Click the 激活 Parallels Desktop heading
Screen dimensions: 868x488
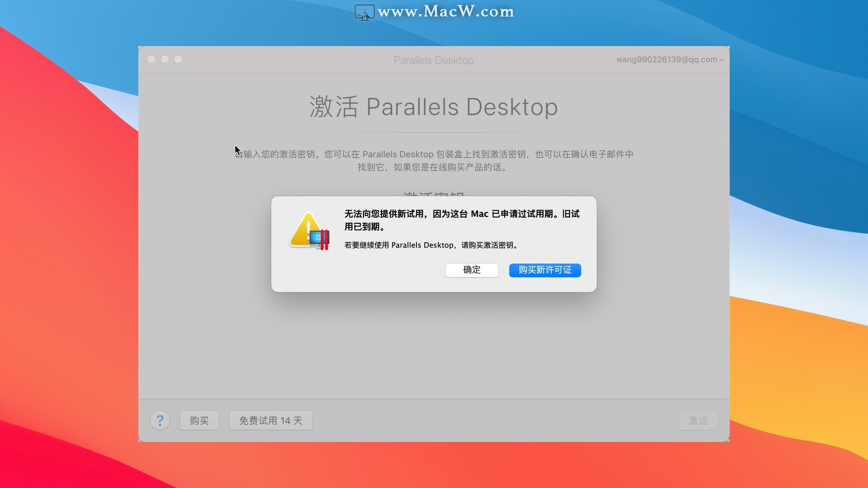(434, 107)
